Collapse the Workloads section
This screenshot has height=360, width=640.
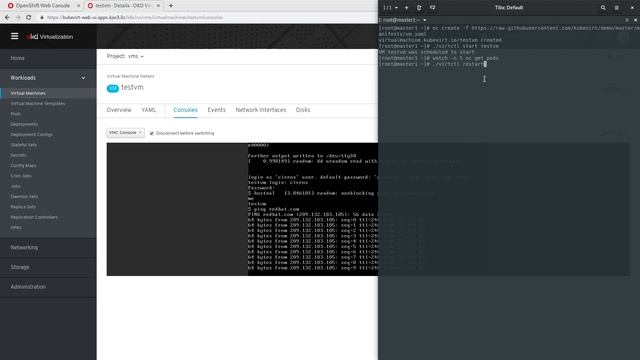click(x=48, y=78)
